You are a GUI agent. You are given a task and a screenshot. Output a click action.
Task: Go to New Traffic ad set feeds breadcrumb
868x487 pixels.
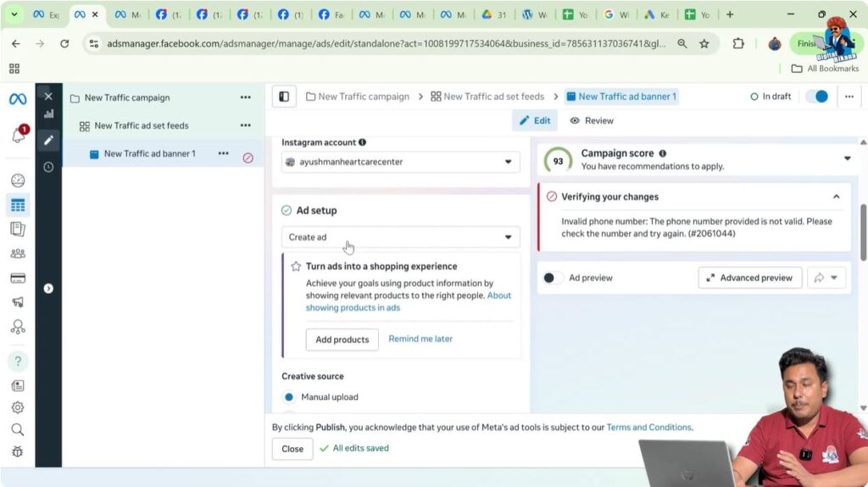tap(487, 97)
